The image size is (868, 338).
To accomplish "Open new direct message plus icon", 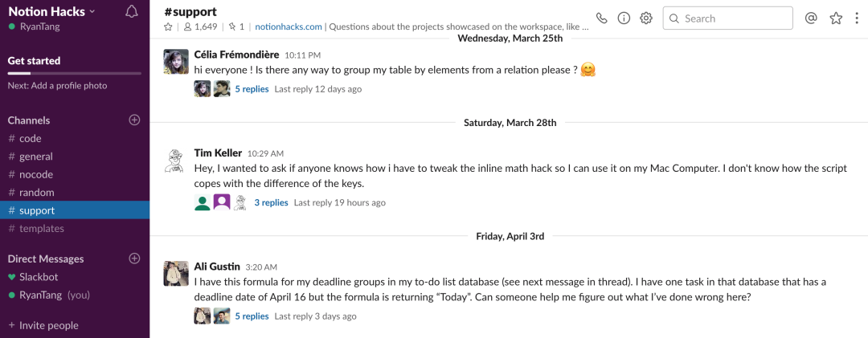I will tap(134, 259).
